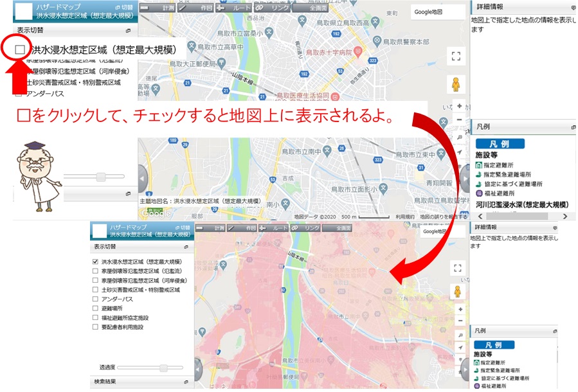This screenshot has height=392, width=578.
Task: Collapse map side panel with left chevron
Action: click(x=142, y=178)
